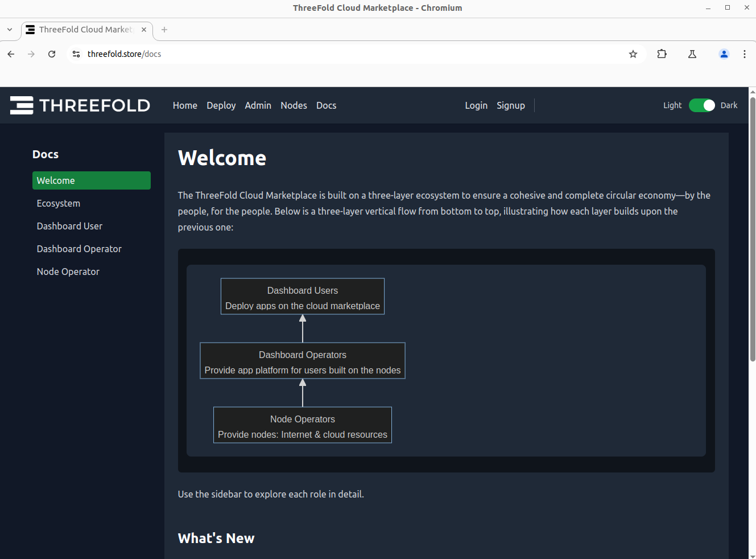Click the Signup link
756x559 pixels.
pyautogui.click(x=511, y=105)
